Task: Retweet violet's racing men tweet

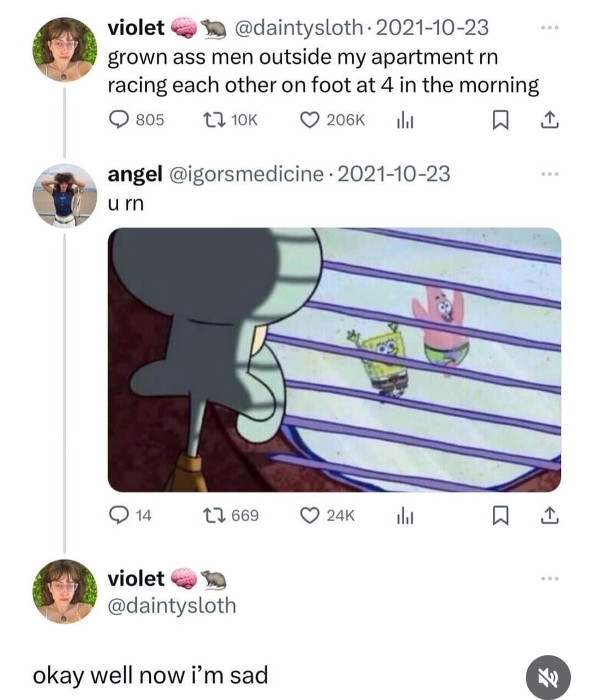Action: (212, 119)
